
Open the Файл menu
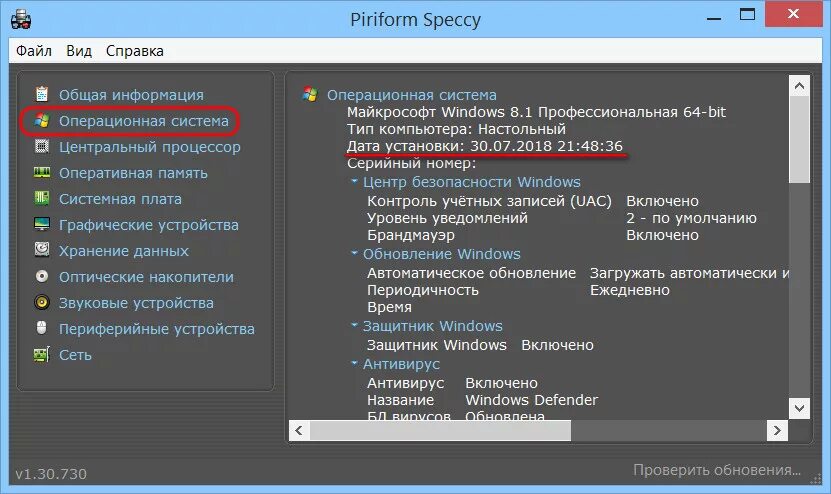(34, 51)
